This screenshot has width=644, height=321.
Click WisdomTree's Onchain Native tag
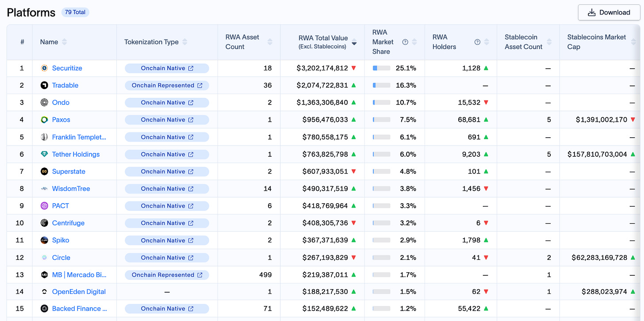click(x=167, y=189)
